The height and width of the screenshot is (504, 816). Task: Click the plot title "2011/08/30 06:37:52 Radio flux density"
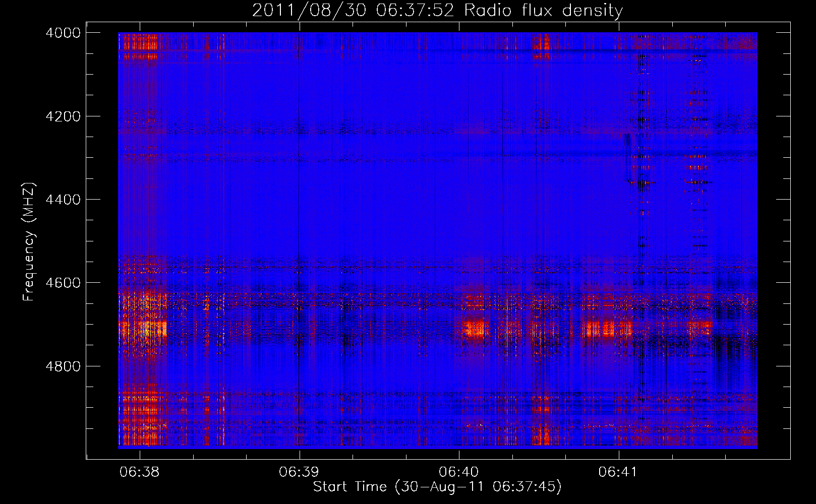pos(437,10)
